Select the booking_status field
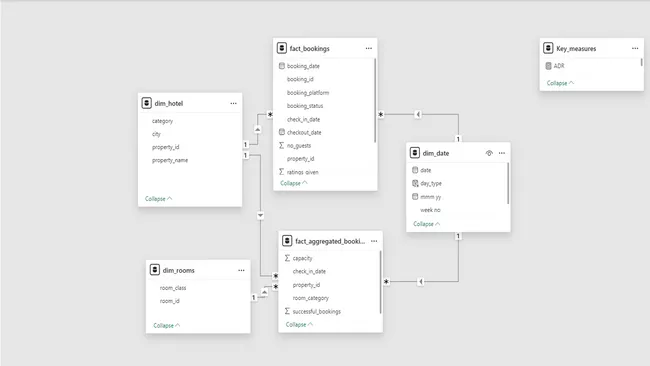This screenshot has height=366, width=650. pyautogui.click(x=305, y=106)
